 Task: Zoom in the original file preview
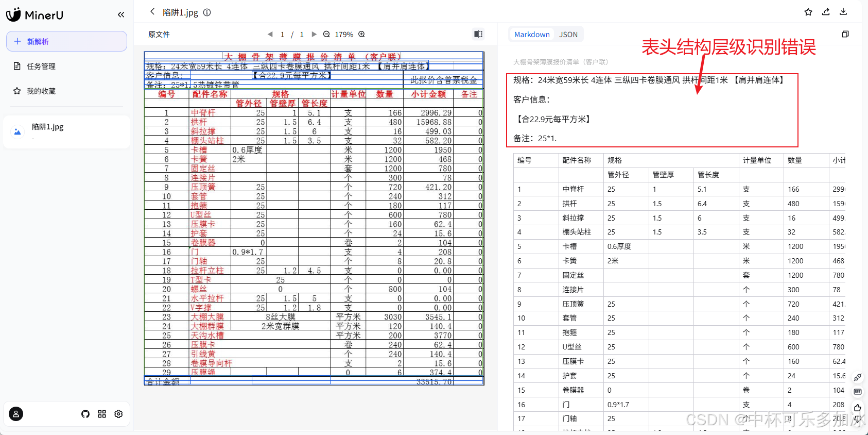click(361, 35)
